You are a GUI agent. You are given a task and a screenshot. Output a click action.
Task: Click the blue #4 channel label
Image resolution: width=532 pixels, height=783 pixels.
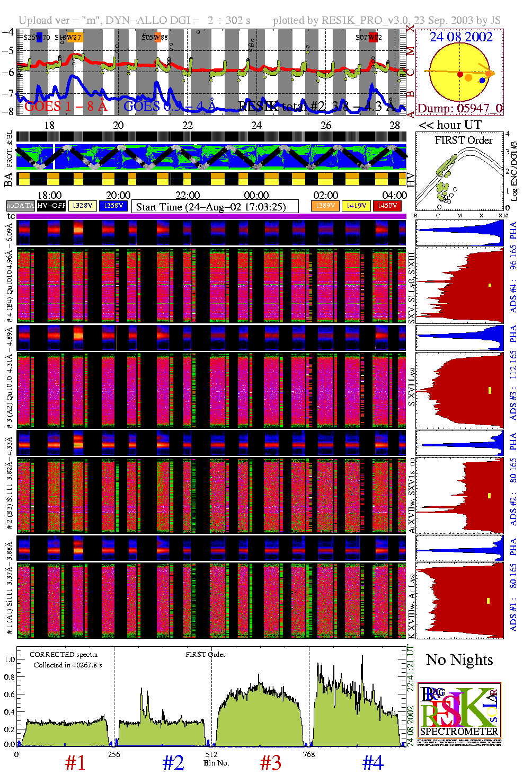pos(373,763)
